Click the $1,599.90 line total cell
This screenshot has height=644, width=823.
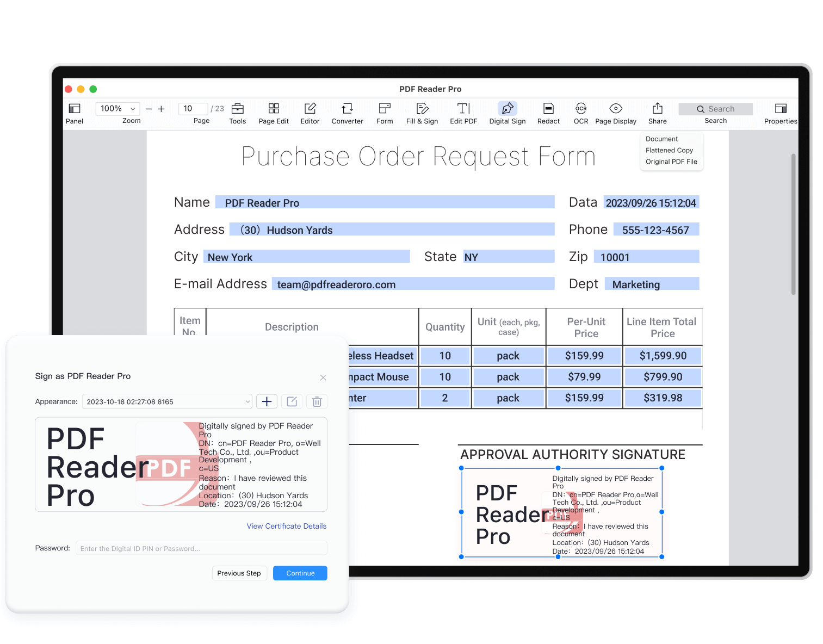click(663, 356)
